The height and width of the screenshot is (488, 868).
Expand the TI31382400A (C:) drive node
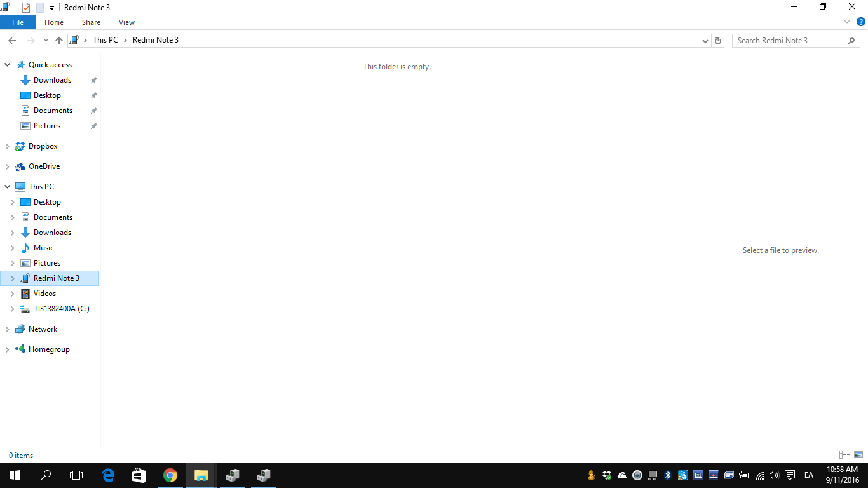(x=12, y=309)
